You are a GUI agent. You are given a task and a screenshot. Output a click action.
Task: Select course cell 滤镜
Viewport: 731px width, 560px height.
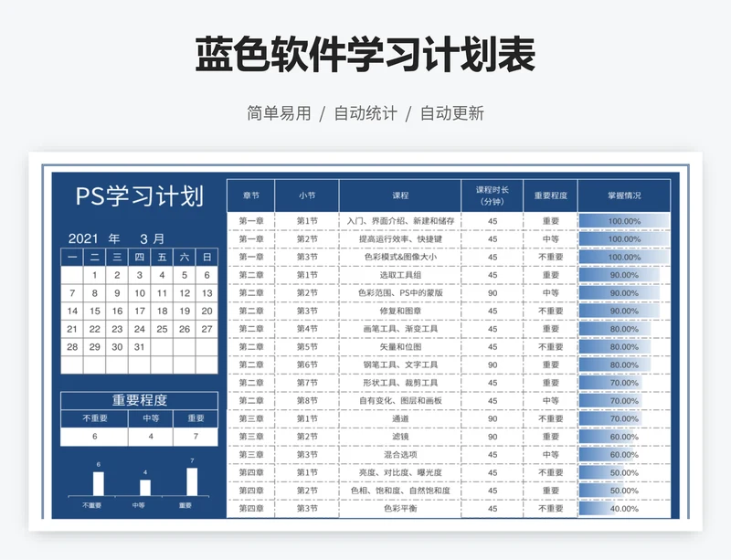pos(400,437)
